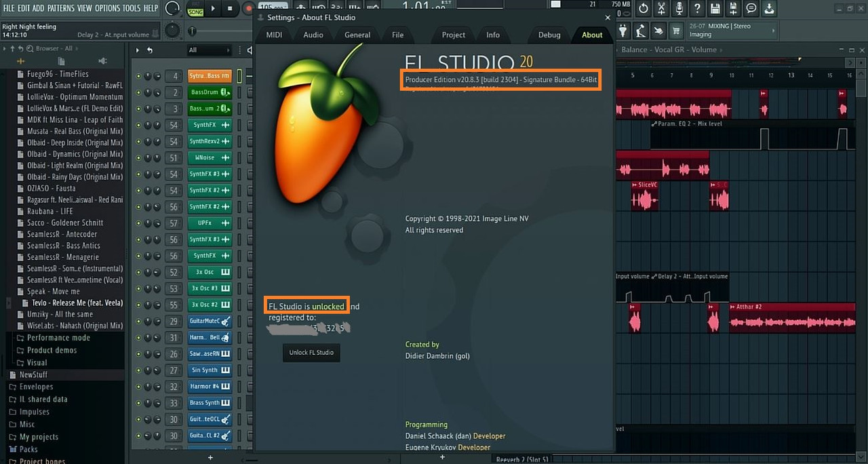Click the volume knob on BassDrum channel
Image resolution: width=868 pixels, height=464 pixels.
[x=158, y=92]
